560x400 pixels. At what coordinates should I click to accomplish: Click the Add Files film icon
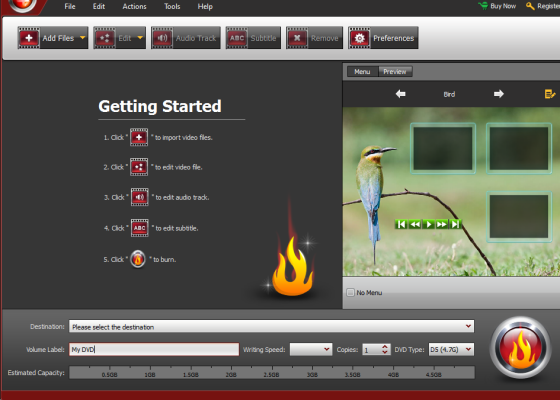(29, 38)
